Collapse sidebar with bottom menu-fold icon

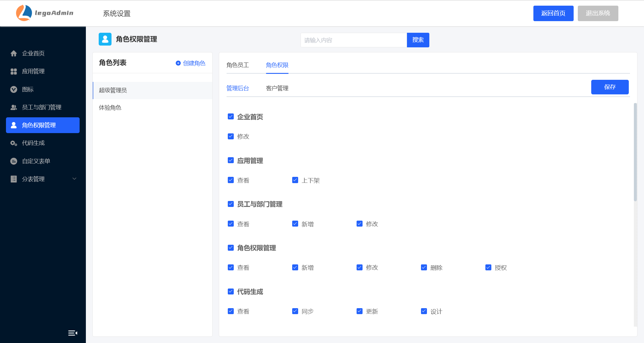pos(72,333)
